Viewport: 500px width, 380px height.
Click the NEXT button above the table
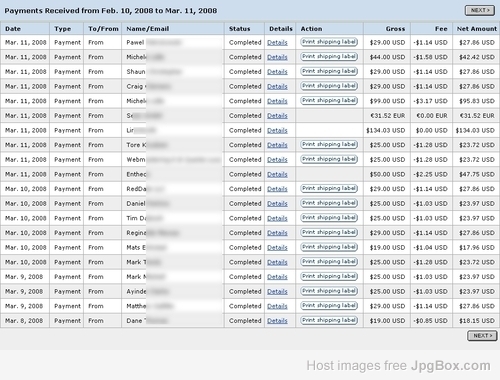[480, 10]
